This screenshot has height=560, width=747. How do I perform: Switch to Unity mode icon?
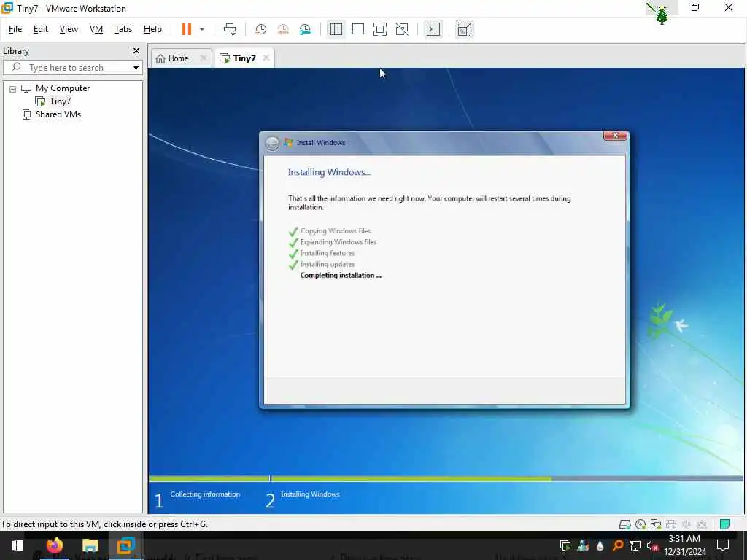click(402, 29)
